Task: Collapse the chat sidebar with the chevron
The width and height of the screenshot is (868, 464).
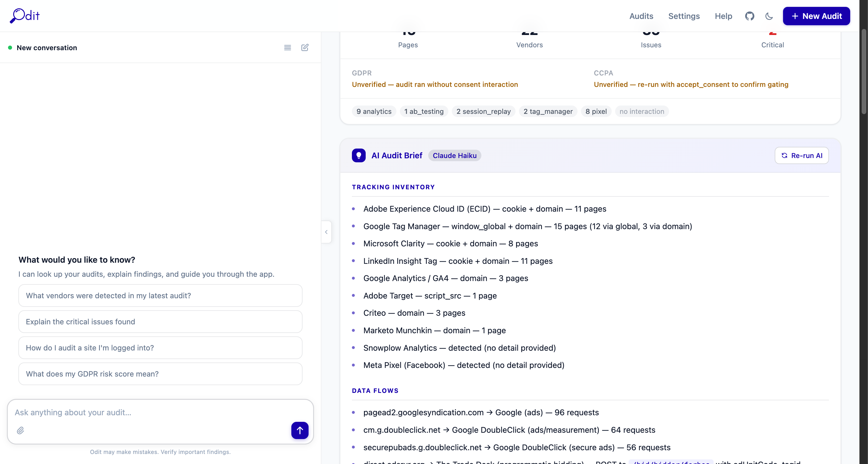Action: point(326,232)
